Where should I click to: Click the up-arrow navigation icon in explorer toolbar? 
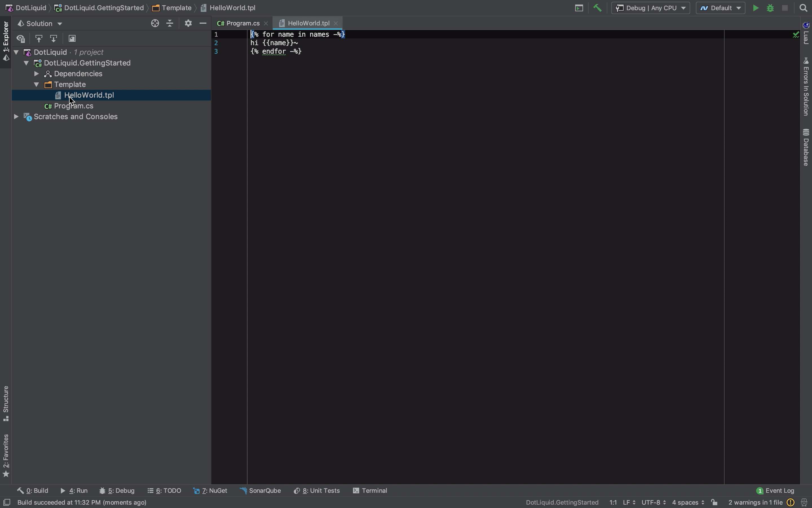point(39,39)
